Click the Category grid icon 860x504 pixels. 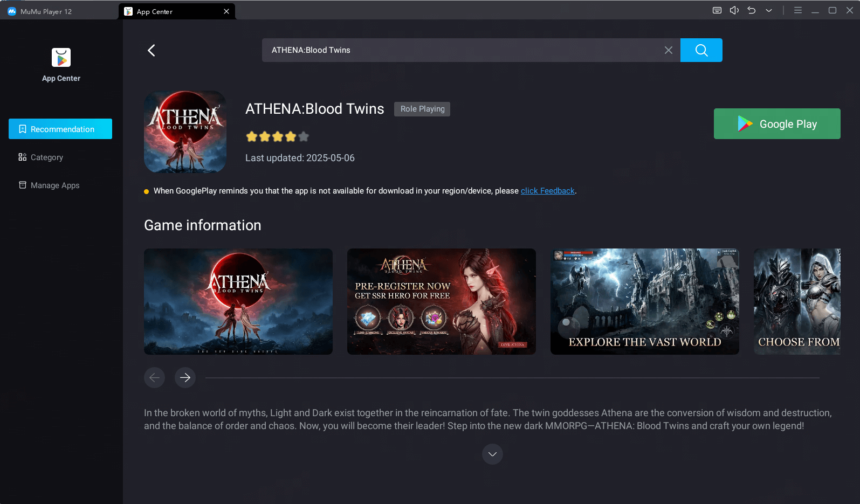(x=23, y=157)
